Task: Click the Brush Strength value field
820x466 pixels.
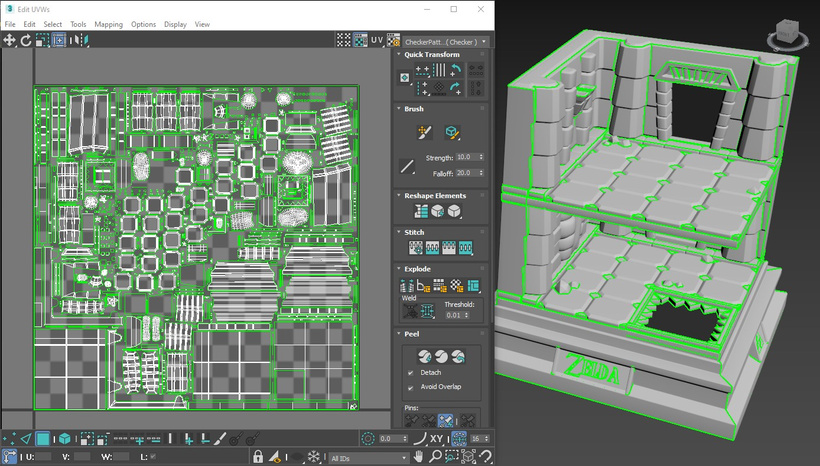Action: (x=466, y=157)
